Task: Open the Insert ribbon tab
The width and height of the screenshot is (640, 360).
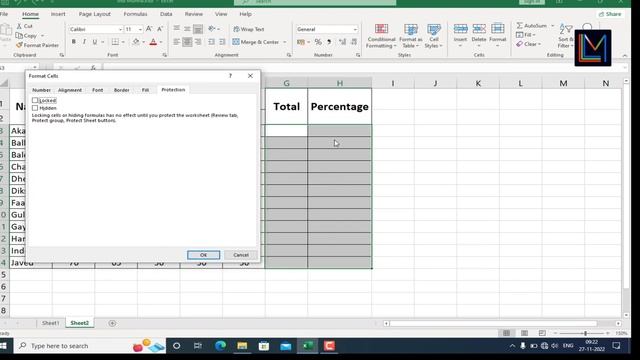Action: [58, 14]
